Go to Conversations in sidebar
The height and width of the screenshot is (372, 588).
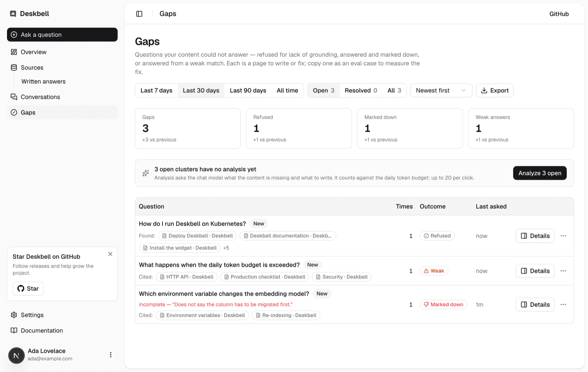coord(62,97)
